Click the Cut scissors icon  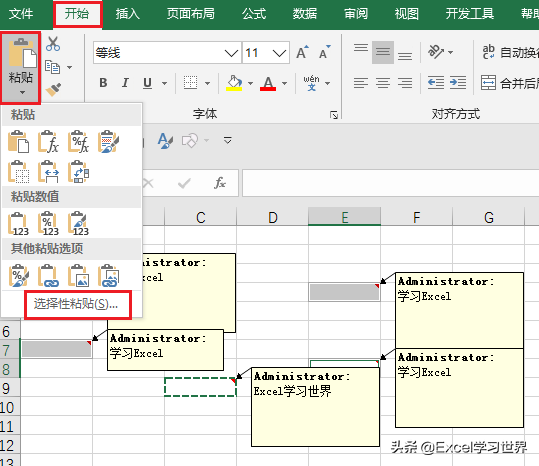click(x=53, y=44)
